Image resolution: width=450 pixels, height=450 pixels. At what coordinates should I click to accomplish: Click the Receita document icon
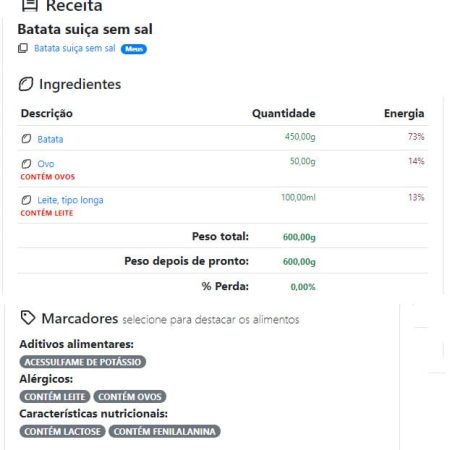pos(30,5)
